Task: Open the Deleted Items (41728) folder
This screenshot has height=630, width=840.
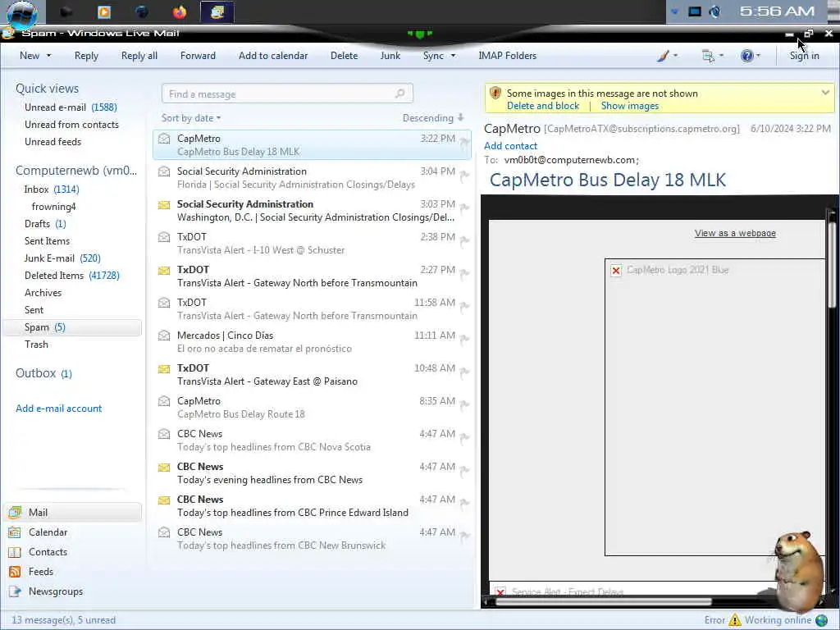Action: click(x=72, y=276)
